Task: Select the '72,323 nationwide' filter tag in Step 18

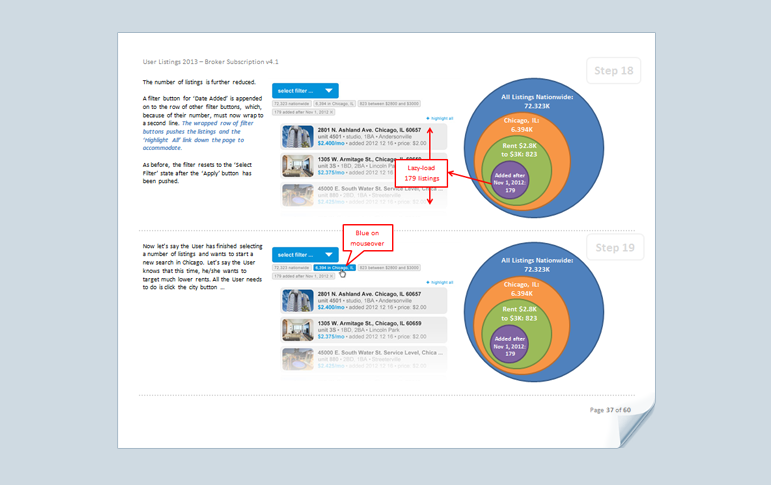Action: pos(292,104)
